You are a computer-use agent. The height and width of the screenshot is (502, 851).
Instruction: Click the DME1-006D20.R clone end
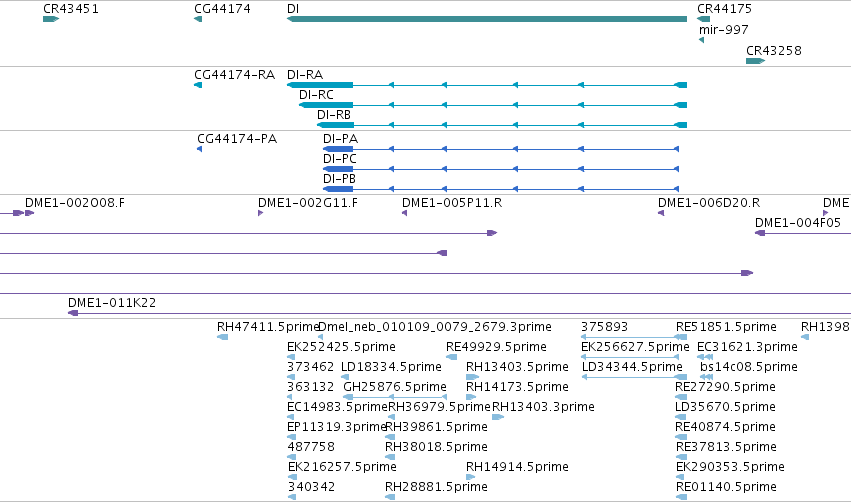click(661, 213)
